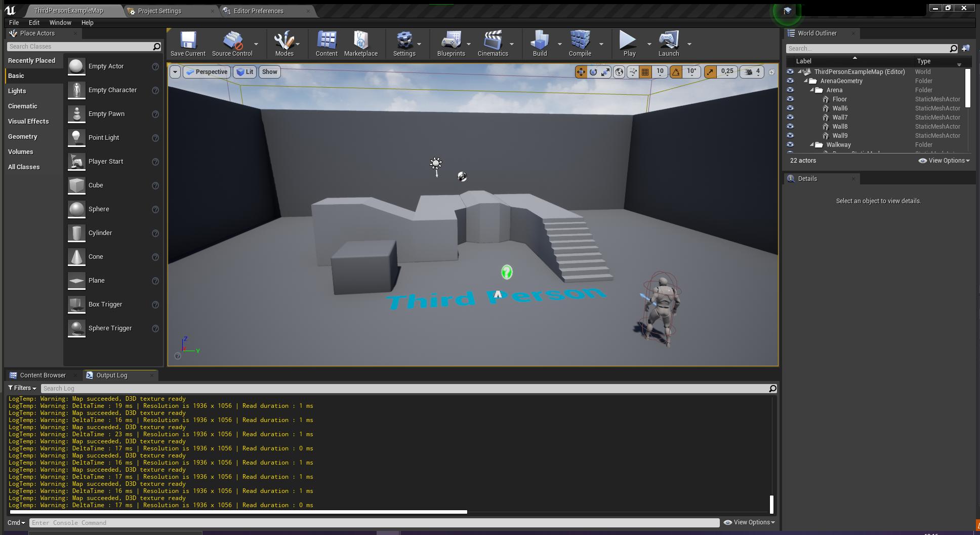The width and height of the screenshot is (980, 535).
Task: Select the scale gizmo tool in viewport
Action: point(605,72)
